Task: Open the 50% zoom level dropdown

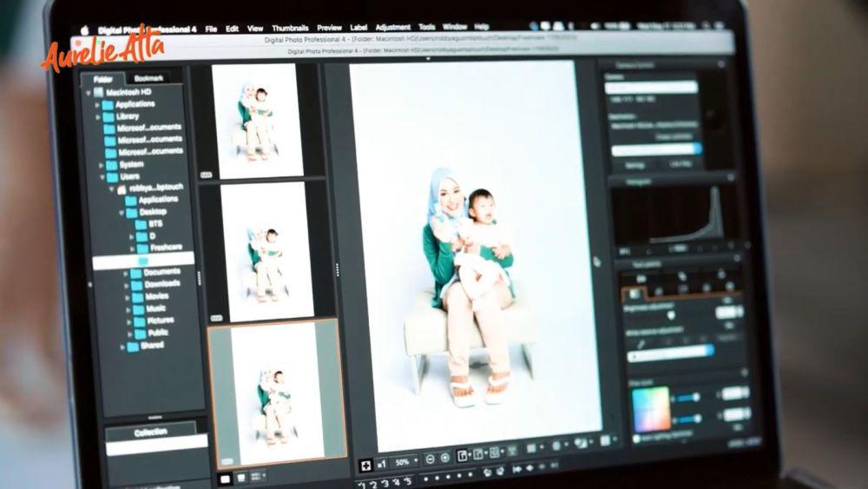Action: [416, 460]
